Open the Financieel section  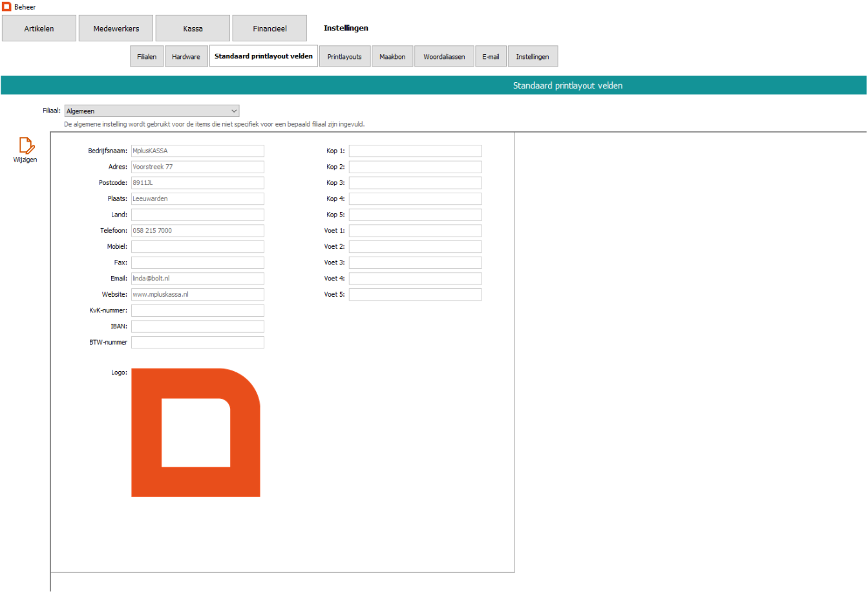(270, 28)
